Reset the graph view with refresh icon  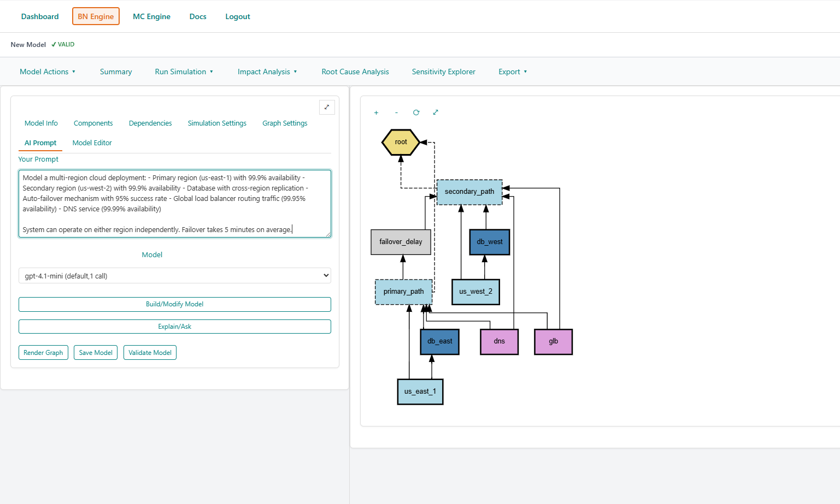(x=416, y=112)
